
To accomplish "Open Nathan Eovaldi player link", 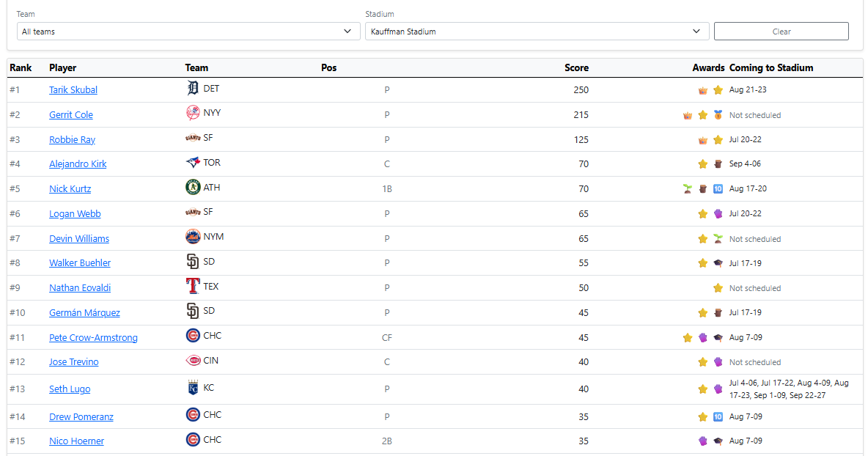I will coord(80,288).
